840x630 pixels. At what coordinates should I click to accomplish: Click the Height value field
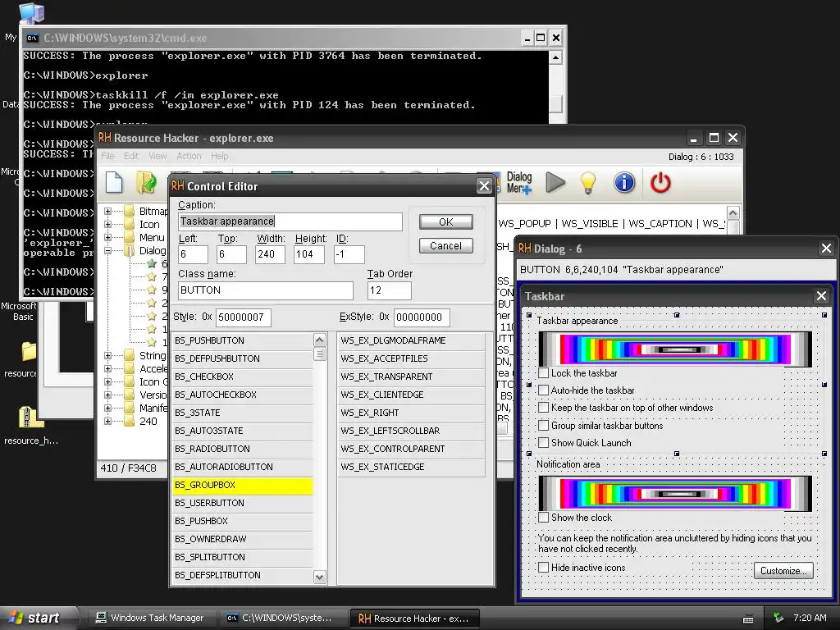tap(309, 254)
